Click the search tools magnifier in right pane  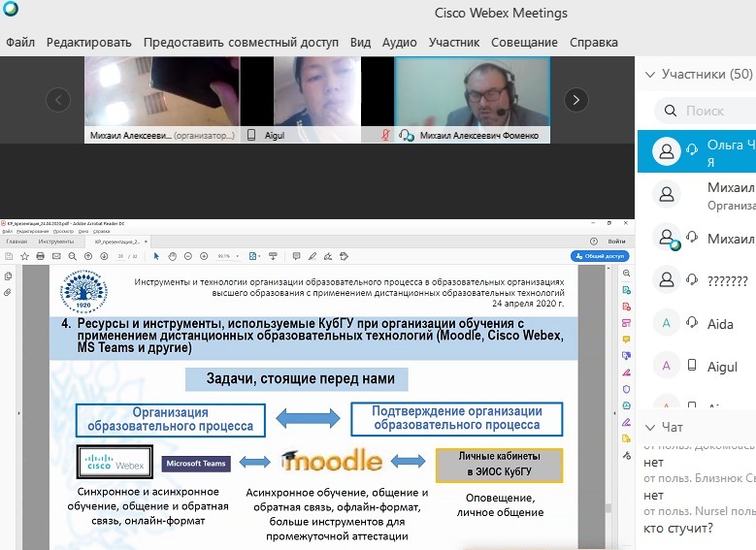(626, 274)
